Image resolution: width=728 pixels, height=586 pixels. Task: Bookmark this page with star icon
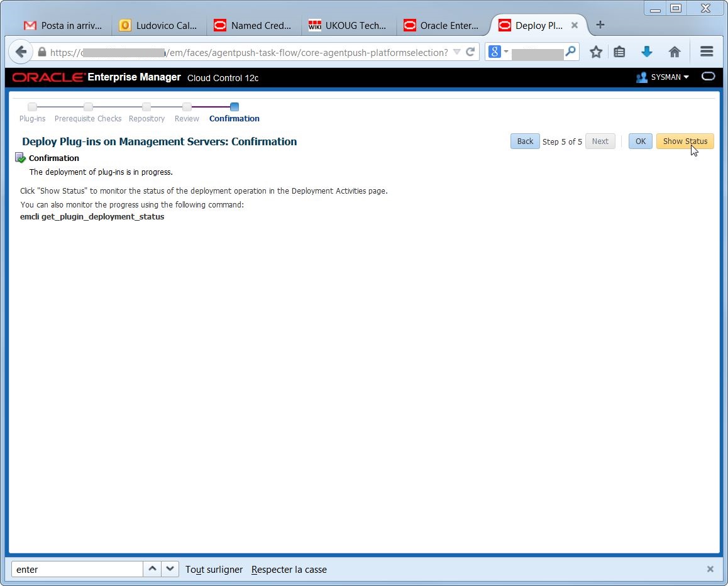point(596,52)
